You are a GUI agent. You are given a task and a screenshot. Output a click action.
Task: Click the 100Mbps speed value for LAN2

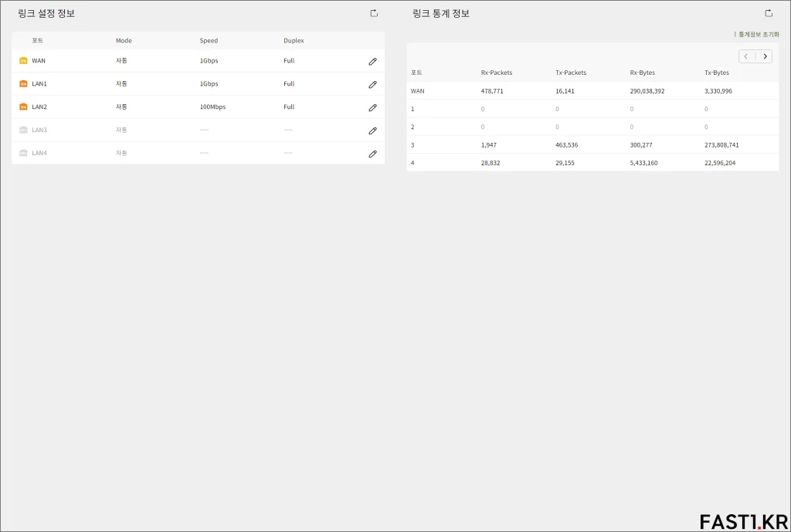212,107
